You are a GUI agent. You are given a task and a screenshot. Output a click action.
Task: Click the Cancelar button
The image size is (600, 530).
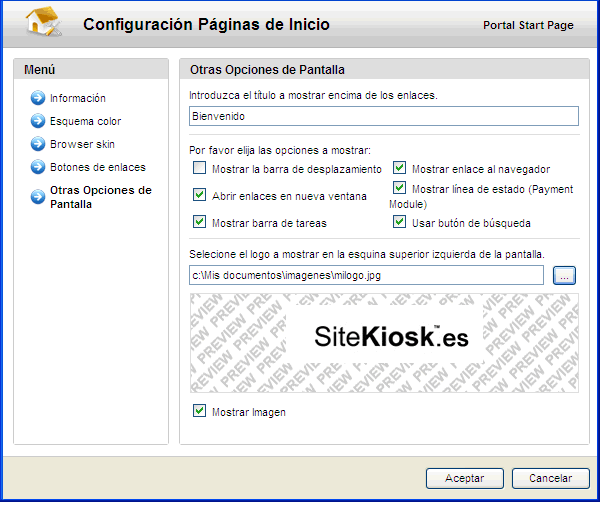[x=550, y=478]
